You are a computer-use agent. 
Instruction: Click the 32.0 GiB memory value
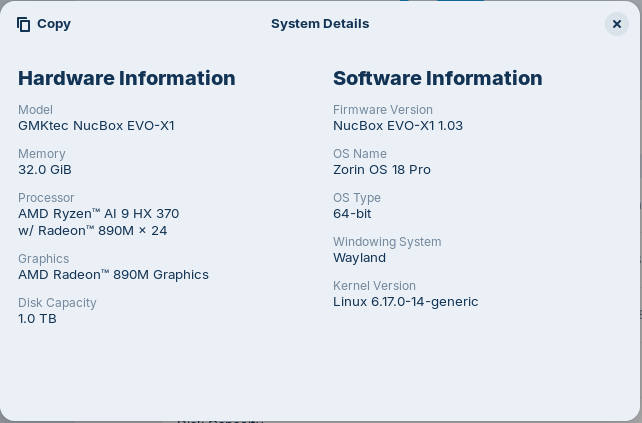pos(45,170)
